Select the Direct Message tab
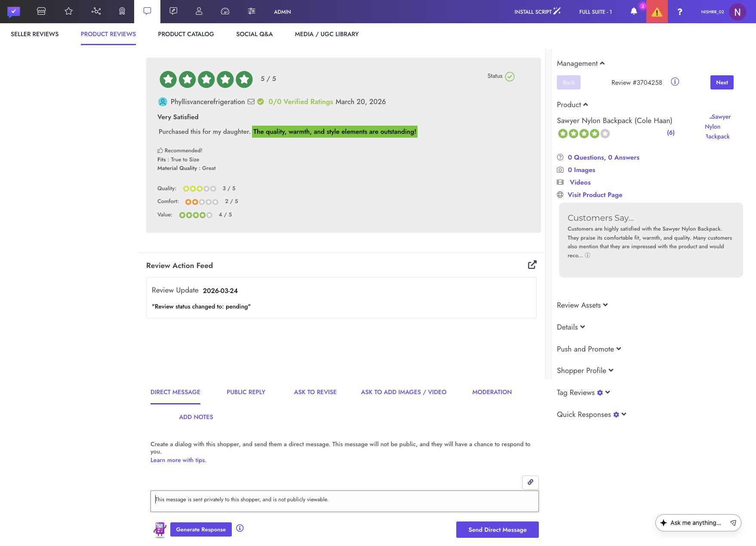 click(175, 392)
